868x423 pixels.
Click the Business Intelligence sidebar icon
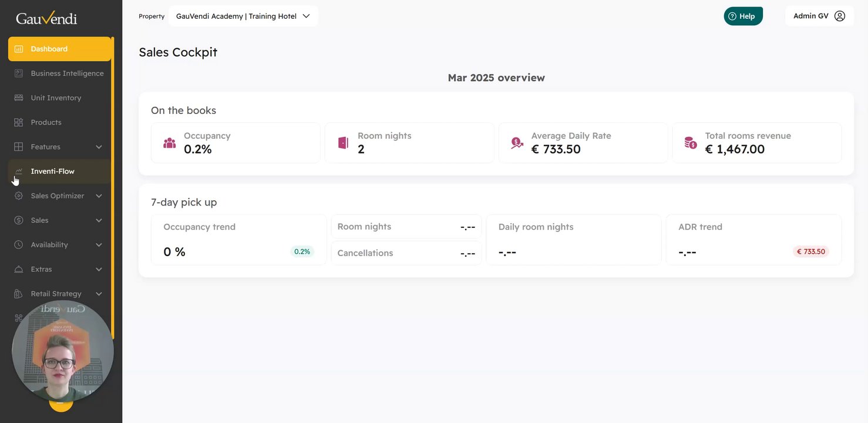pos(19,73)
